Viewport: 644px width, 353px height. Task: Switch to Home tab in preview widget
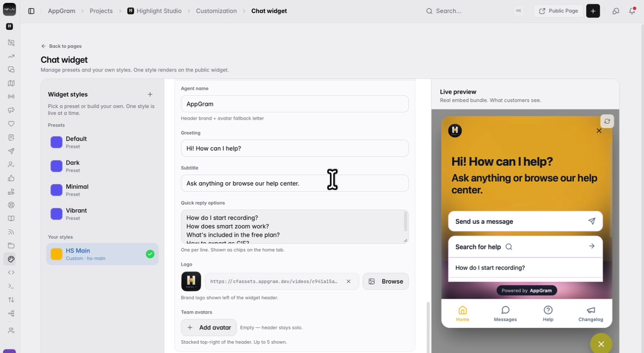[x=462, y=314]
